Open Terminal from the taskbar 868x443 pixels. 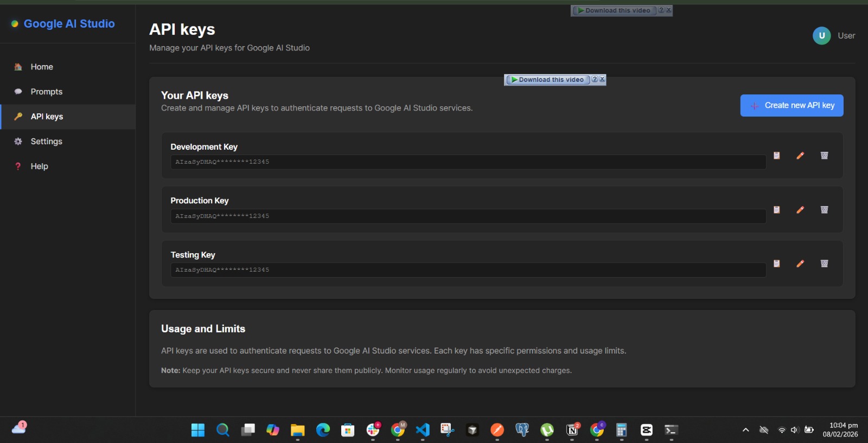pyautogui.click(x=672, y=430)
